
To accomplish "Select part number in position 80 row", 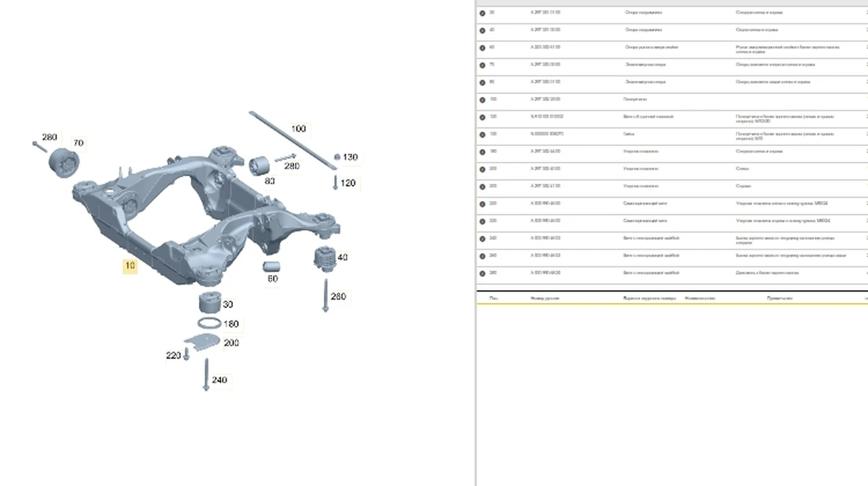I will point(545,82).
